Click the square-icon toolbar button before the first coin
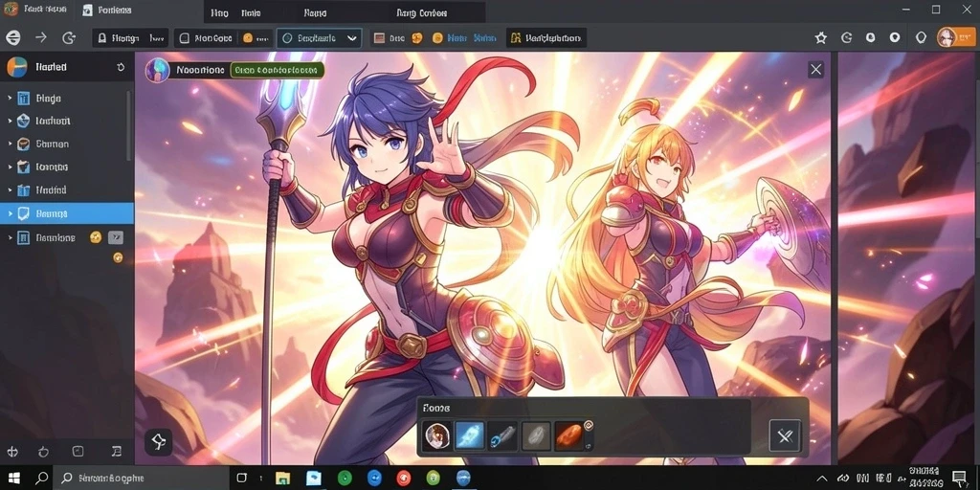 coord(206,38)
